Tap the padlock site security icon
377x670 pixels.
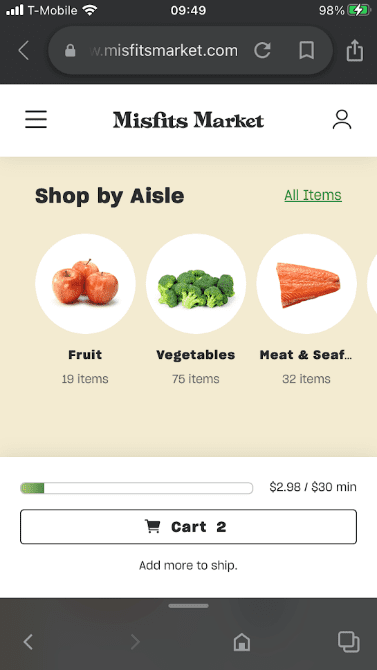tap(70, 51)
